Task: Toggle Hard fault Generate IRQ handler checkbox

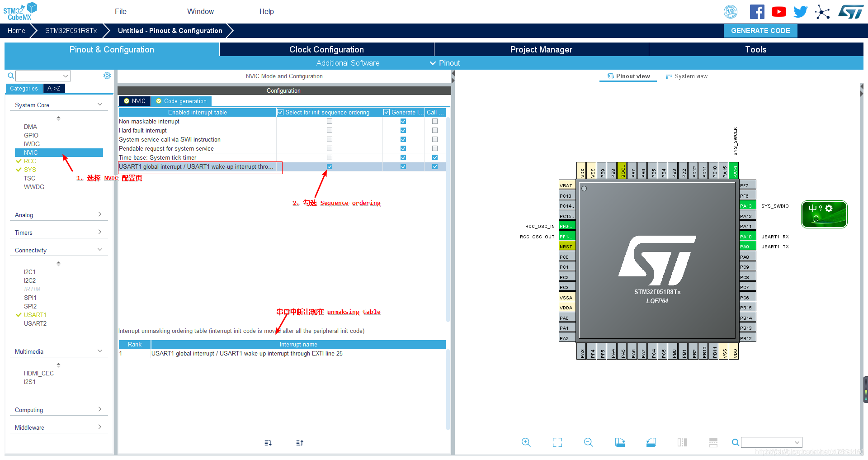Action: click(403, 130)
